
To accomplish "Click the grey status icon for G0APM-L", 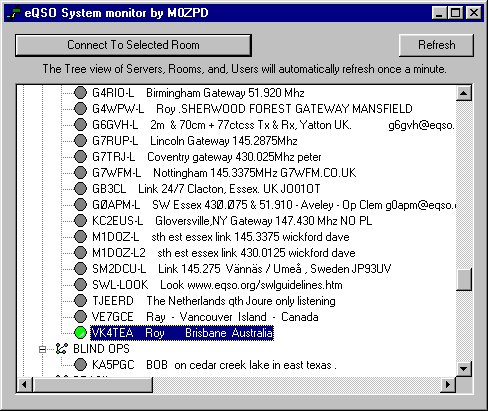I will click(80, 204).
